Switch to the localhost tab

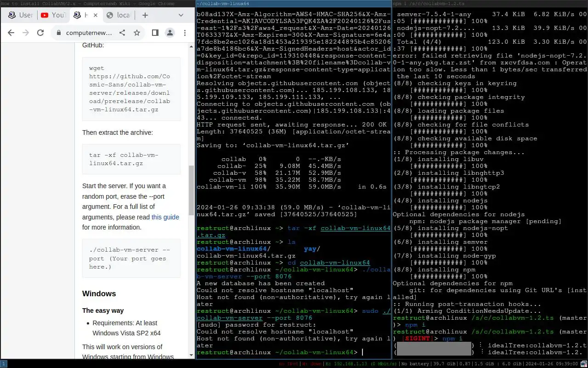pos(119,15)
